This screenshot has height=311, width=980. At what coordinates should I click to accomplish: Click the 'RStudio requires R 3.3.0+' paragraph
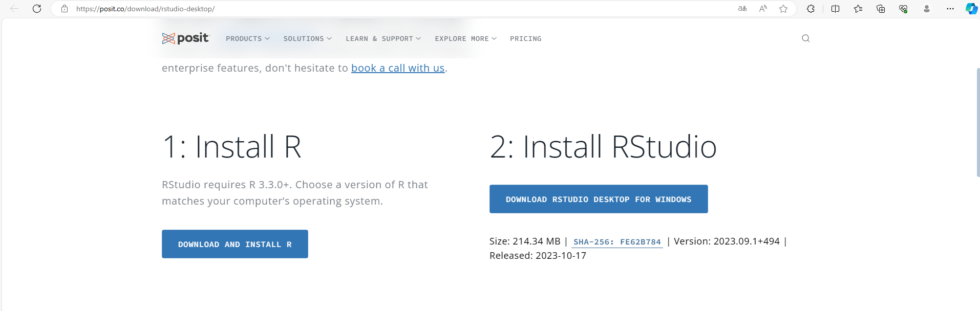pos(294,193)
